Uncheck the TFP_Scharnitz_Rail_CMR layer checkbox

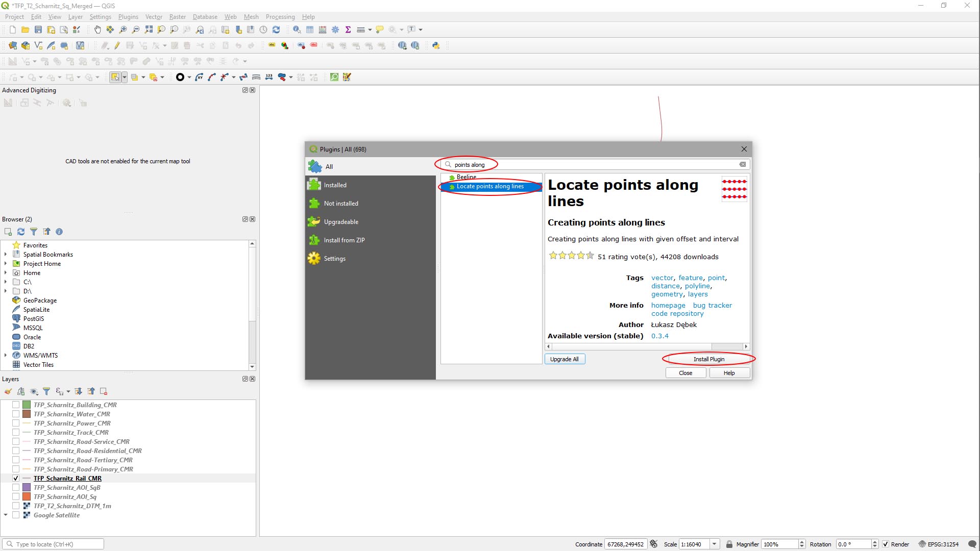(x=16, y=479)
